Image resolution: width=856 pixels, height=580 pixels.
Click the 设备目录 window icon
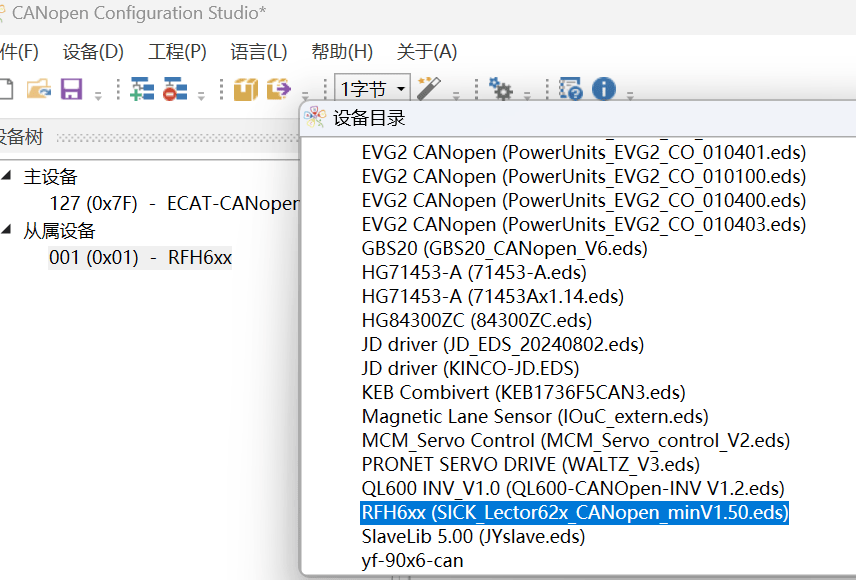pos(315,117)
